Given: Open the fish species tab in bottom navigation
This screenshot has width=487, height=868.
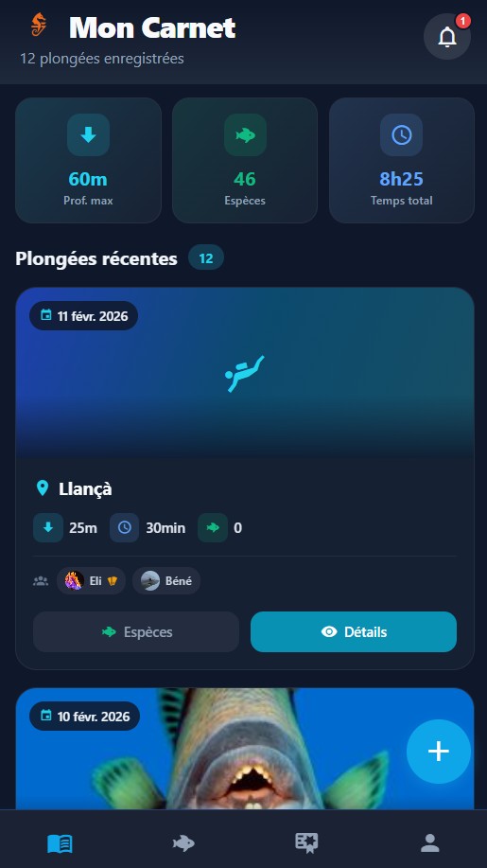Looking at the screenshot, I should [x=183, y=843].
